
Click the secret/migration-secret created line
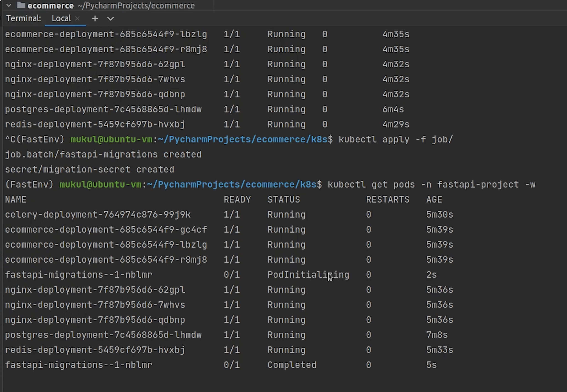click(89, 169)
